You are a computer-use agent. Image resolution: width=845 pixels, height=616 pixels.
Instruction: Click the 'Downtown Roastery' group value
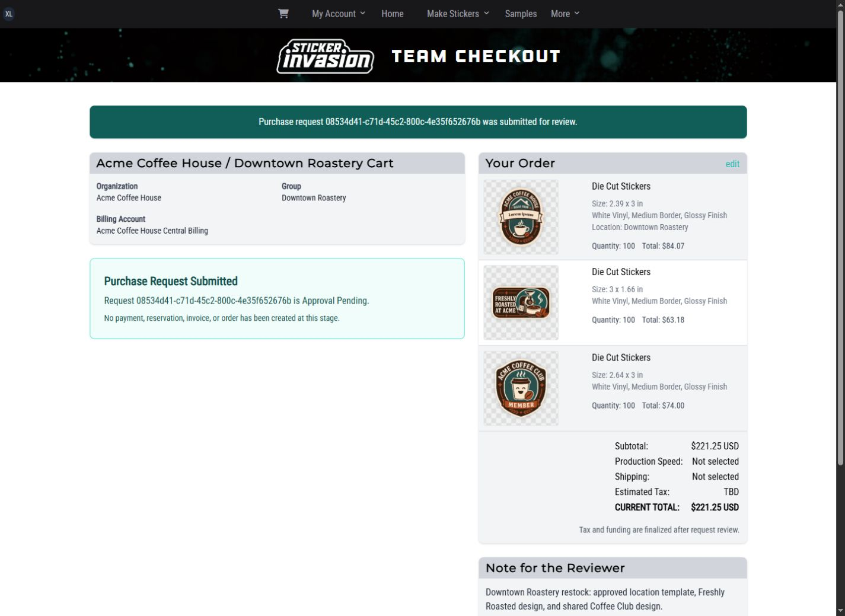coord(314,198)
